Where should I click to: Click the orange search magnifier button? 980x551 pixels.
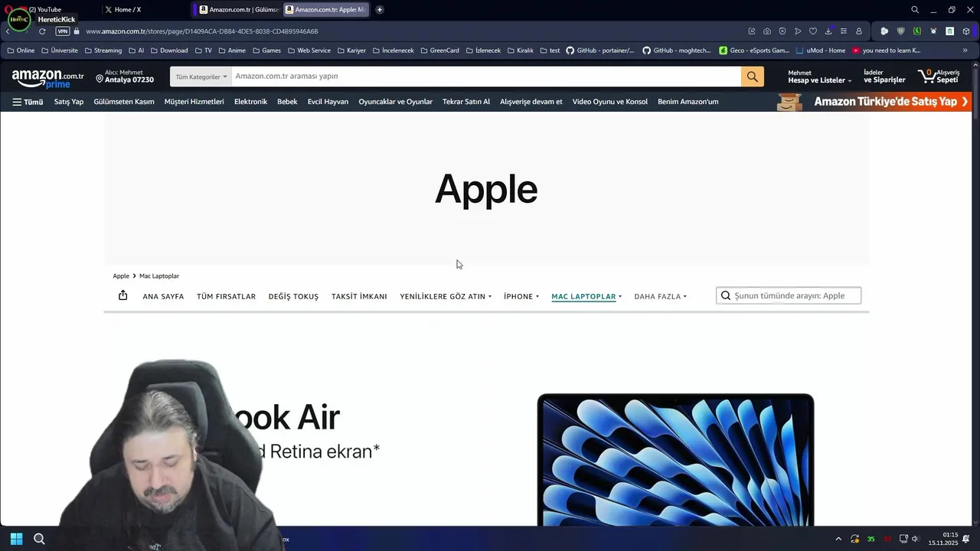[x=753, y=77]
